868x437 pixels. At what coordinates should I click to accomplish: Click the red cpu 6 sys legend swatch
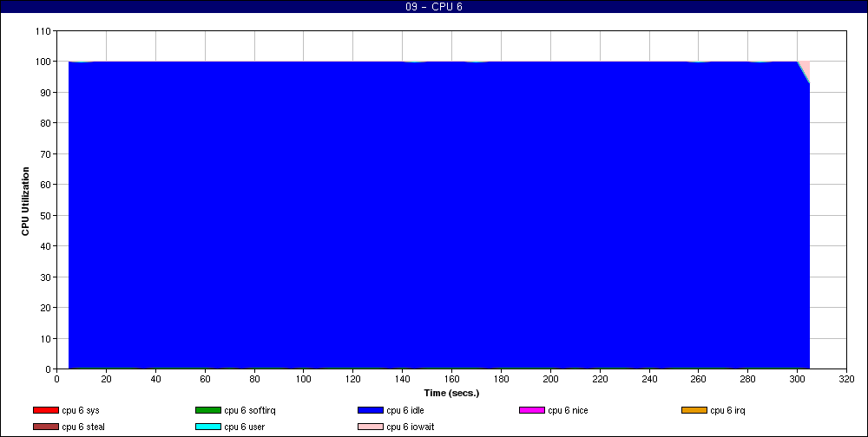pos(45,410)
